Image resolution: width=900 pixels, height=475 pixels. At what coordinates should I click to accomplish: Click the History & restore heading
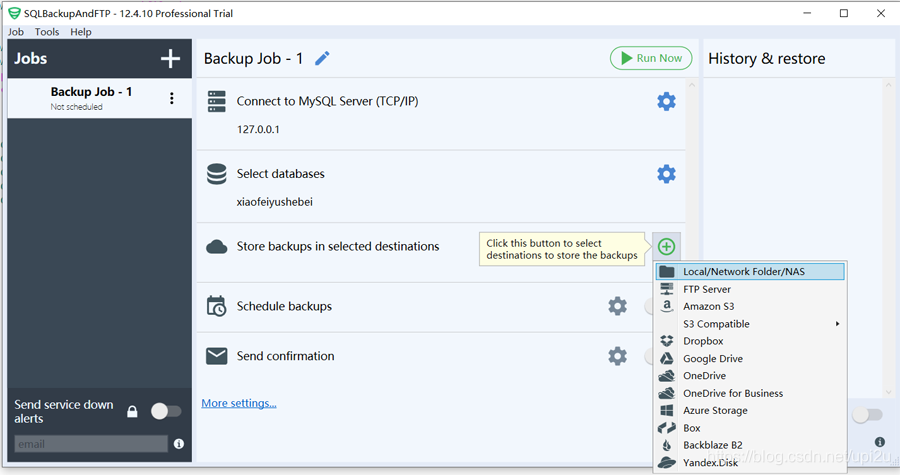[766, 59]
